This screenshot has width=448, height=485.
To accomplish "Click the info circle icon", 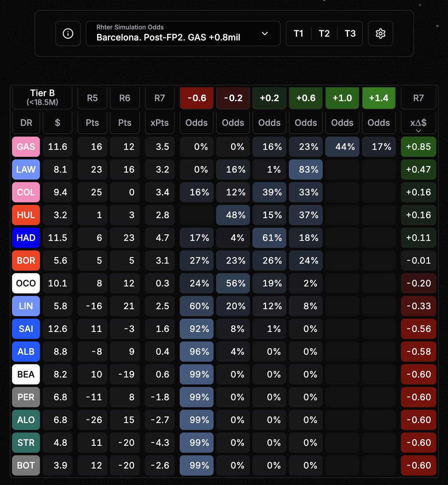I will 68,34.
